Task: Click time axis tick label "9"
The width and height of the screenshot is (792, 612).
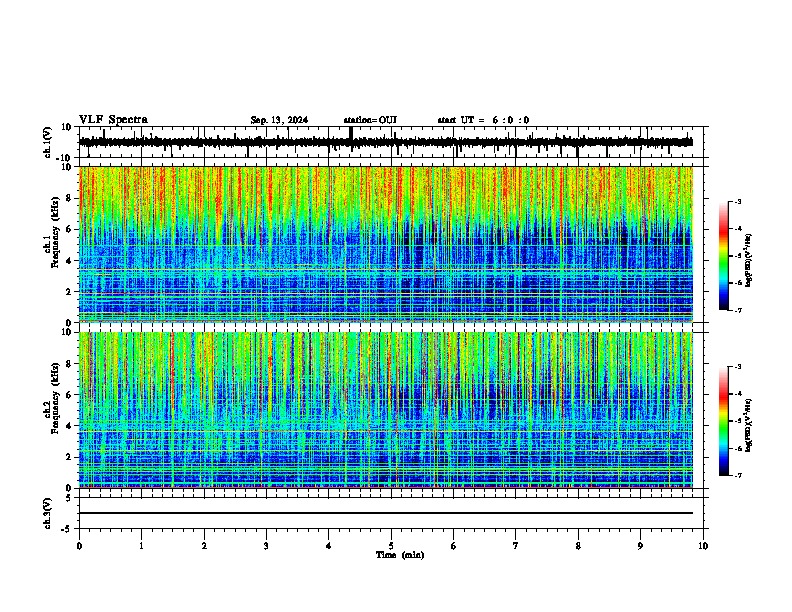Action: [640, 546]
